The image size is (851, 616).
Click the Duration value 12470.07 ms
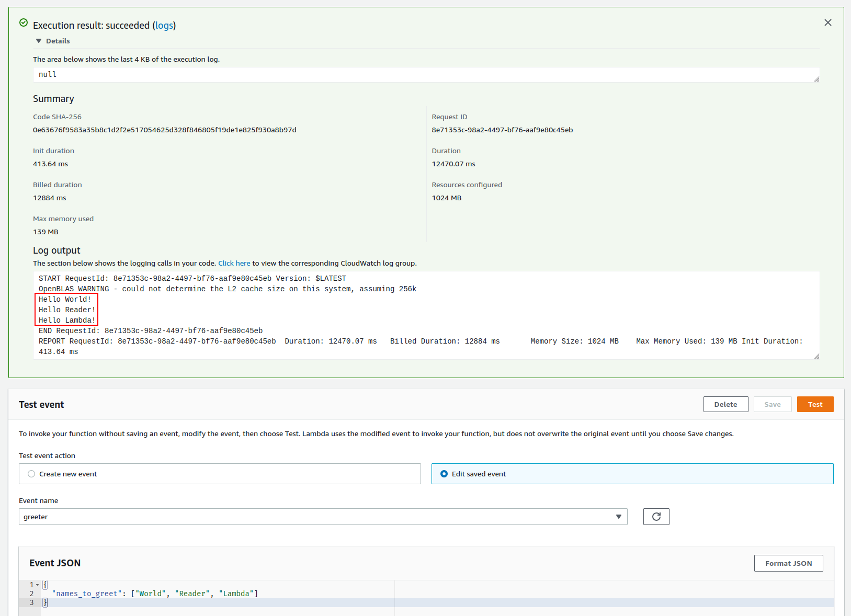453,164
